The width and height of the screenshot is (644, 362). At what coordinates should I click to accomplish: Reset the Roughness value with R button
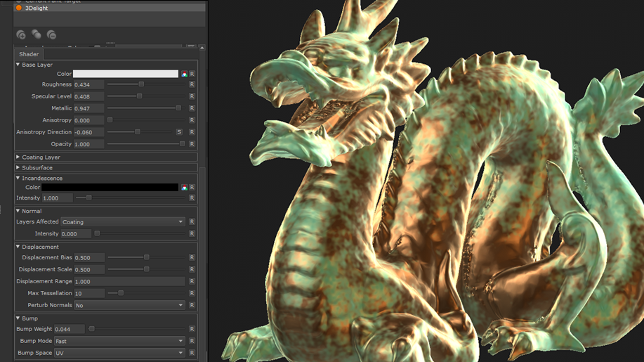pos(192,84)
